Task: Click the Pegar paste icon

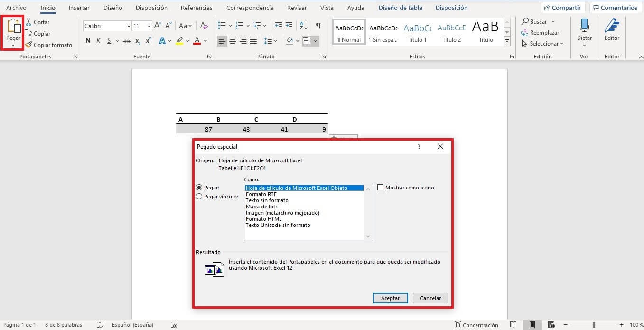Action: point(13,27)
